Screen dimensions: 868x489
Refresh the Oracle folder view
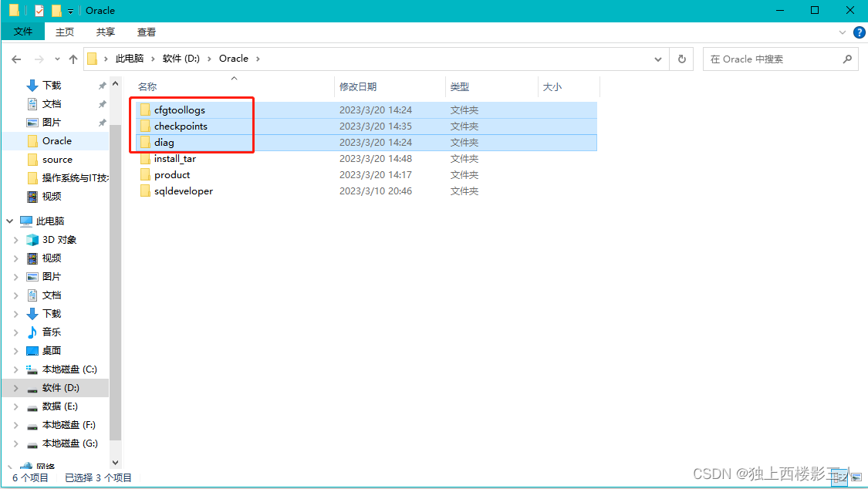pyautogui.click(x=682, y=59)
